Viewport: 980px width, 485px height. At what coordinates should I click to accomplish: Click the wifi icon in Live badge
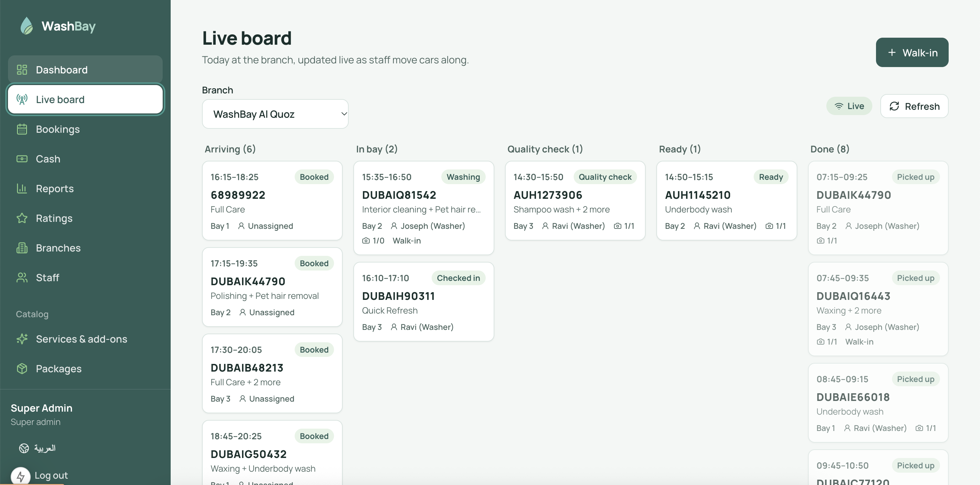(x=838, y=106)
